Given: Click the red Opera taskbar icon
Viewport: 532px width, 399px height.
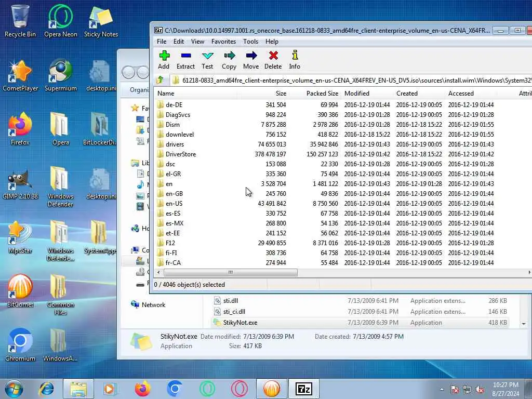Looking at the screenshot, I should 239,389.
